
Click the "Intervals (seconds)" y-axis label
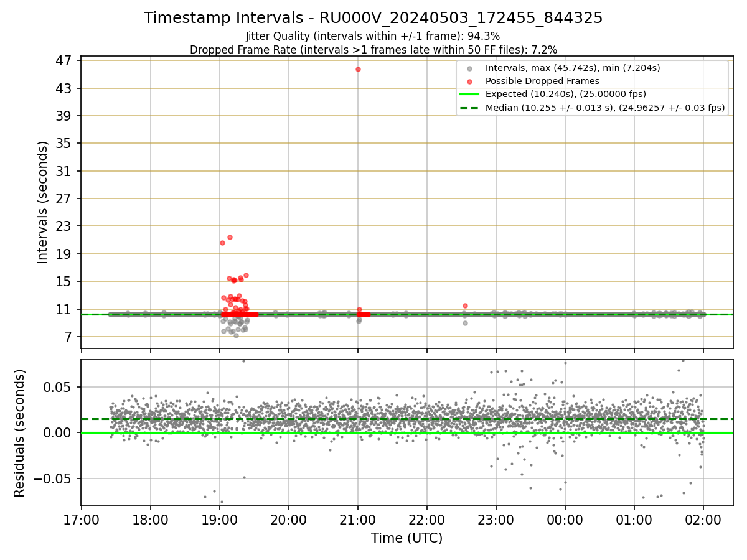pyautogui.click(x=43, y=202)
